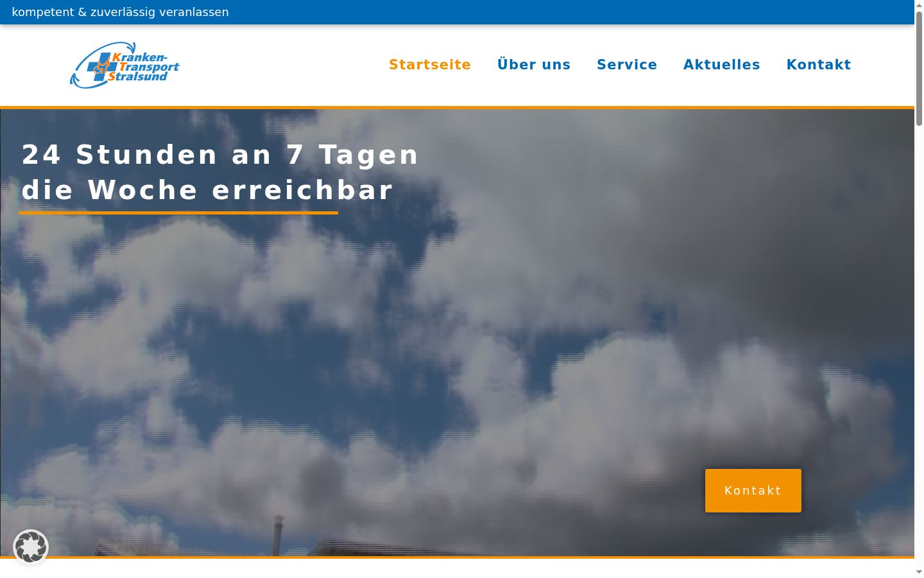Open the Kranken-Transport Stralsund logo
924x578 pixels.
pyautogui.click(x=124, y=65)
